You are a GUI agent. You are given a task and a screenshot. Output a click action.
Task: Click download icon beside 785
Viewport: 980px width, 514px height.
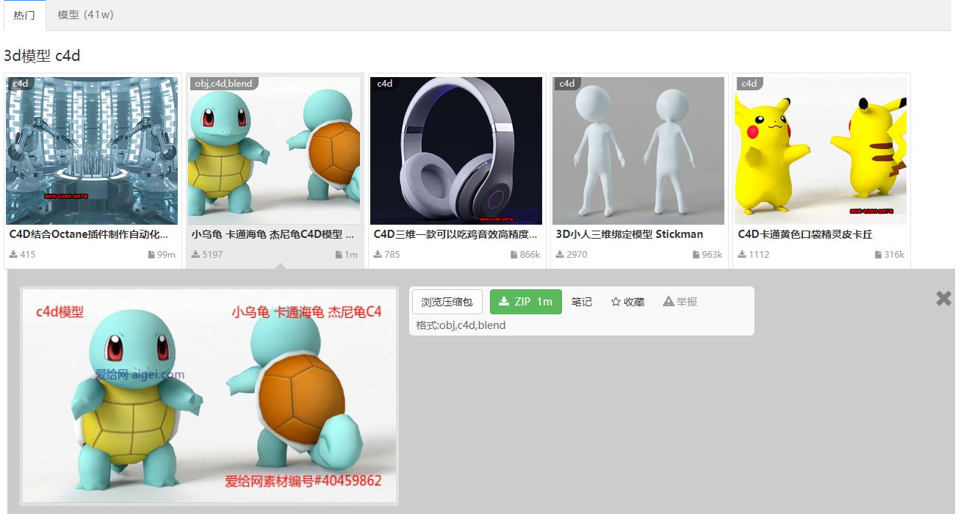378,255
